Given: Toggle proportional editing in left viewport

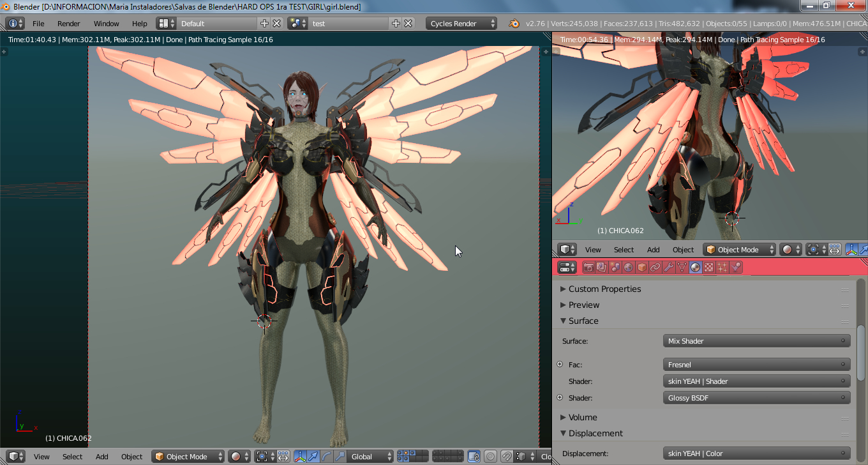Looking at the screenshot, I should point(490,457).
